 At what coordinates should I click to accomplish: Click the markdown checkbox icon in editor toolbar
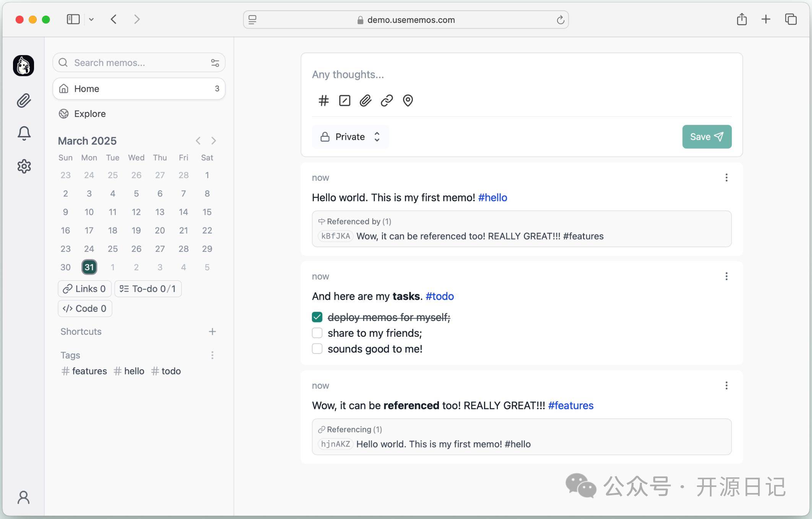[x=344, y=101]
